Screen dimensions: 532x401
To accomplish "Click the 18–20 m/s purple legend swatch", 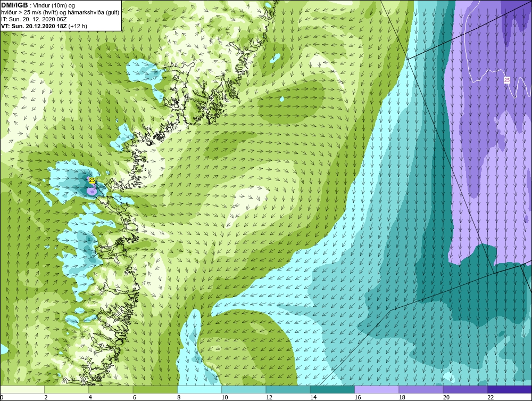I will [421, 389].
